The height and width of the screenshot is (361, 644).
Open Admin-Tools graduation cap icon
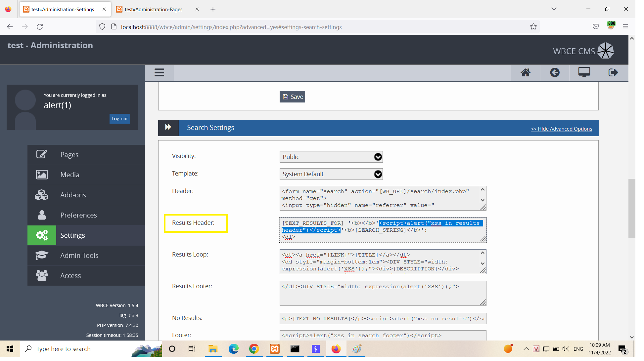42,256
